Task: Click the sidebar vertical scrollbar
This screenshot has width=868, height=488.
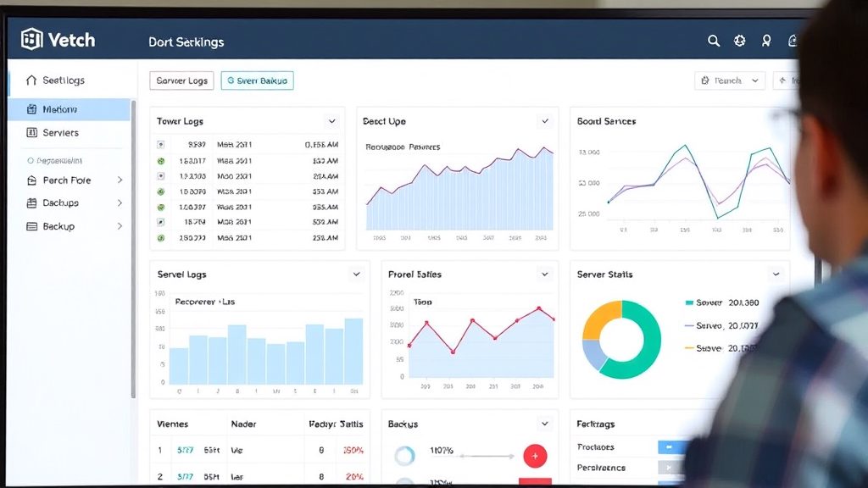Action: click(133, 249)
